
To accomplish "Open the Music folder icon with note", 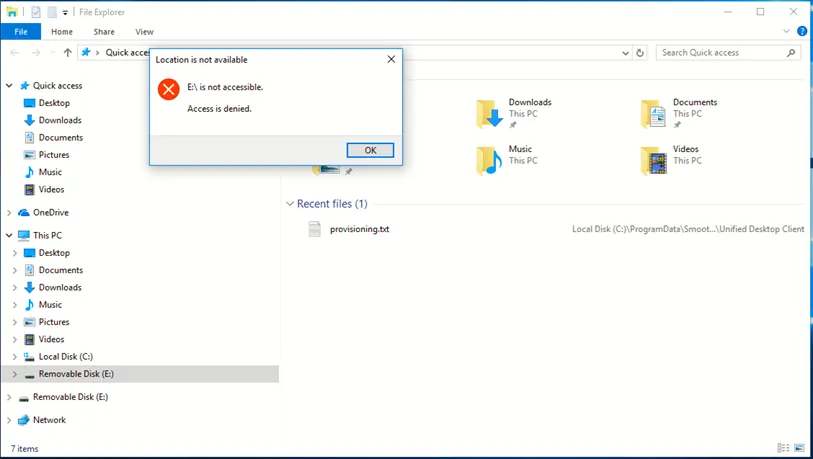I will coord(489,160).
